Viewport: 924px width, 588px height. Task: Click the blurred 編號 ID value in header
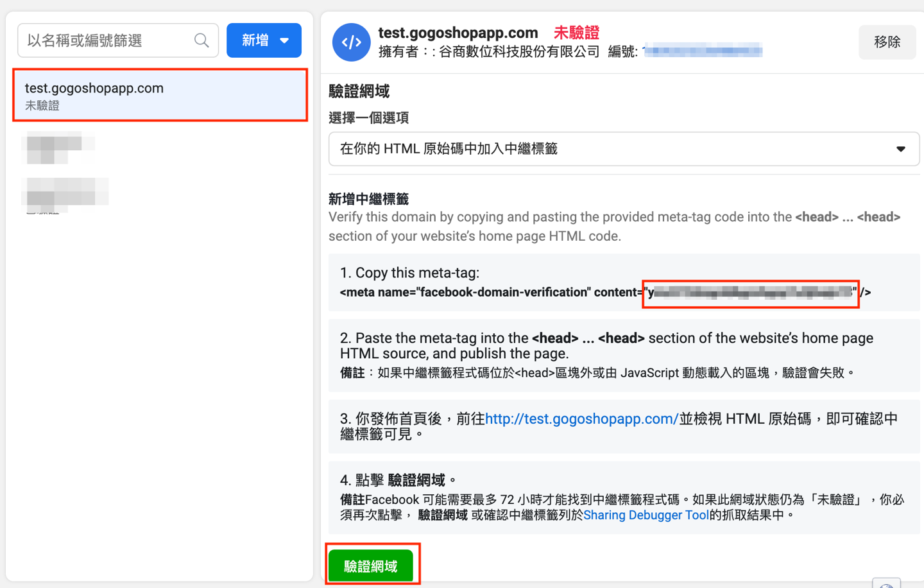pyautogui.click(x=703, y=51)
